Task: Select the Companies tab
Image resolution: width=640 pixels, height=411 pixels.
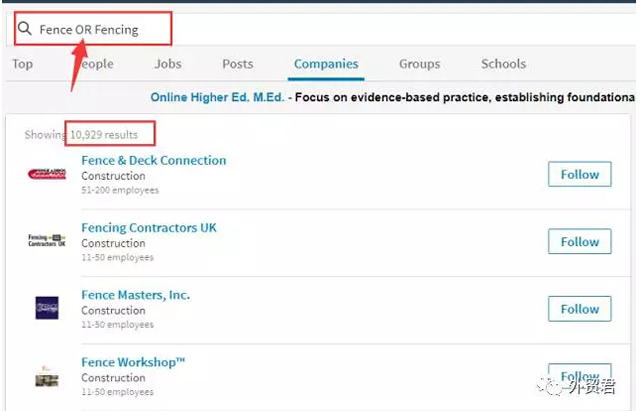Action: pyautogui.click(x=326, y=64)
